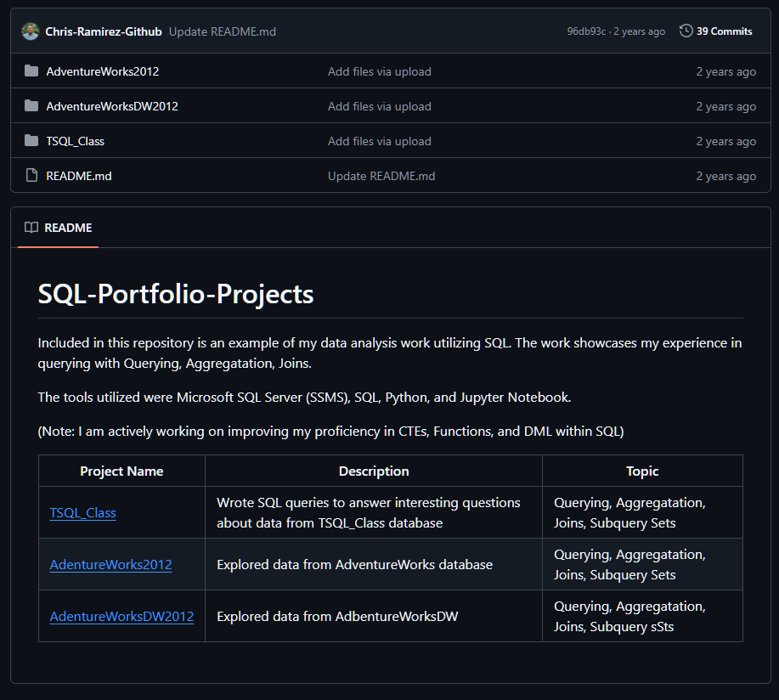Click the Chris-Ramirez-Github author name
Screen dimensions: 779x700
(x=104, y=31)
